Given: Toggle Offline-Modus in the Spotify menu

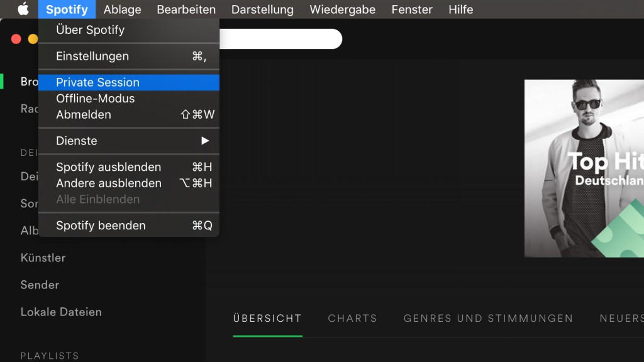Looking at the screenshot, I should pyautogui.click(x=95, y=99).
